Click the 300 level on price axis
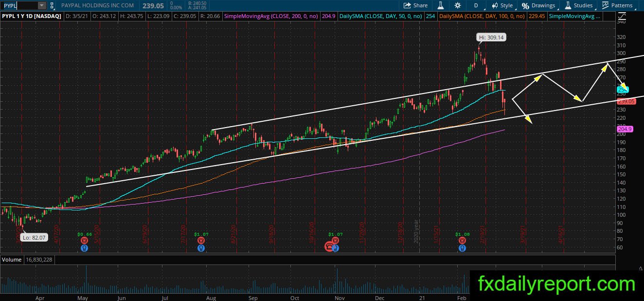Image resolution: width=644 pixels, height=301 pixels. (621, 53)
